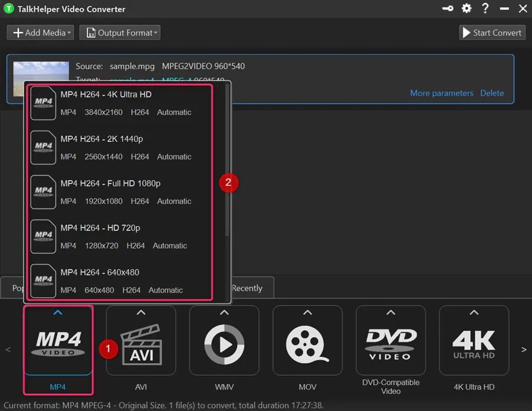Click MP4 file icon beside 640x480 preset
Image resolution: width=532 pixels, height=411 pixels.
[43, 281]
